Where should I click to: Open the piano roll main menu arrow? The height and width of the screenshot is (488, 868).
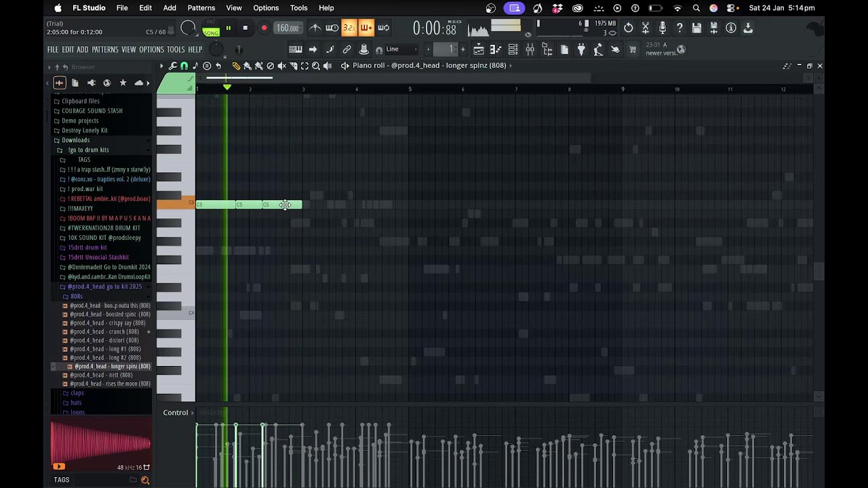161,66
